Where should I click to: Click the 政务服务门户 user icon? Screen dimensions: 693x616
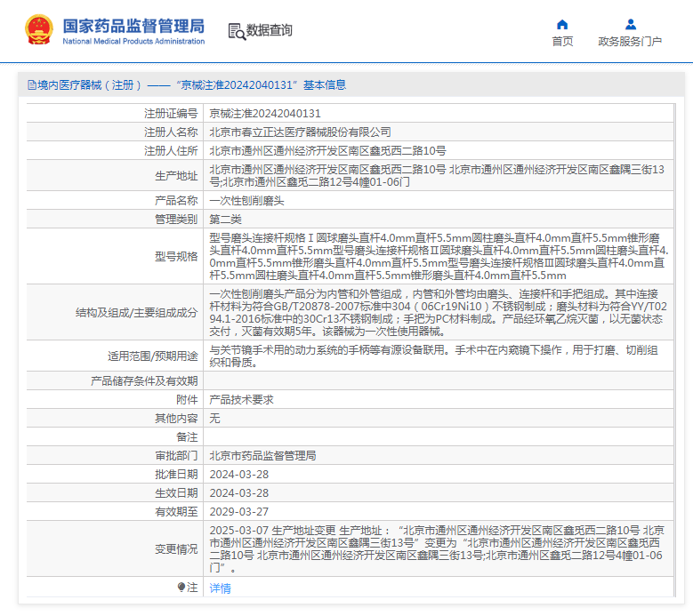[631, 24]
